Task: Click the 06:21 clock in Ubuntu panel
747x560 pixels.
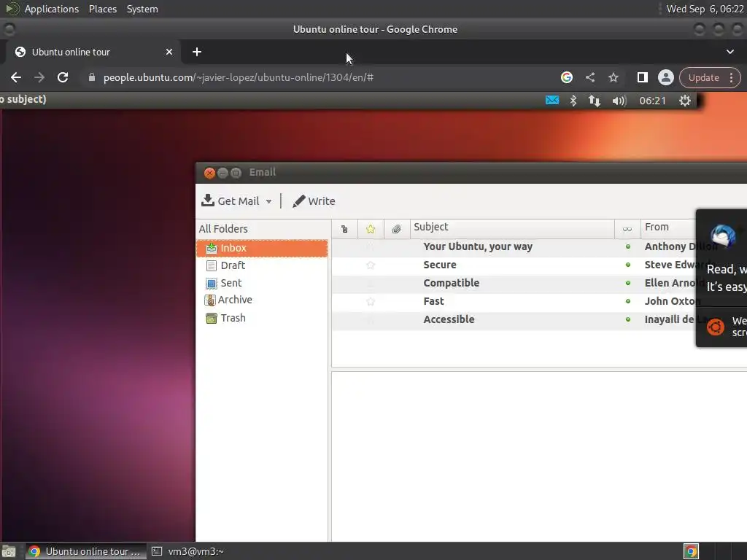Action: 652,101
